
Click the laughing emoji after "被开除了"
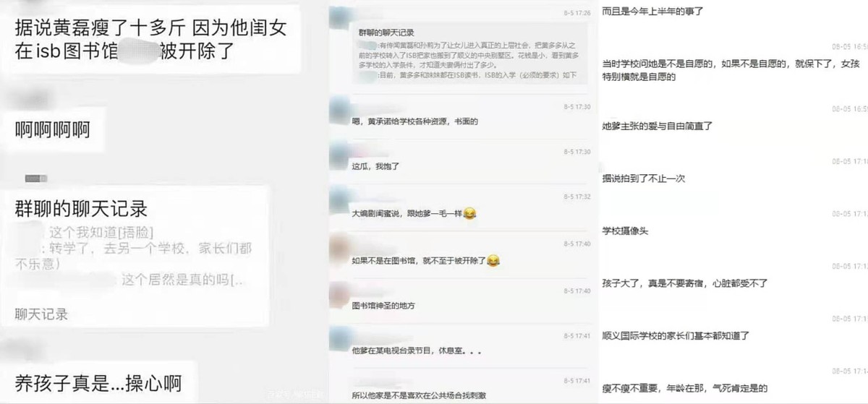pos(494,259)
